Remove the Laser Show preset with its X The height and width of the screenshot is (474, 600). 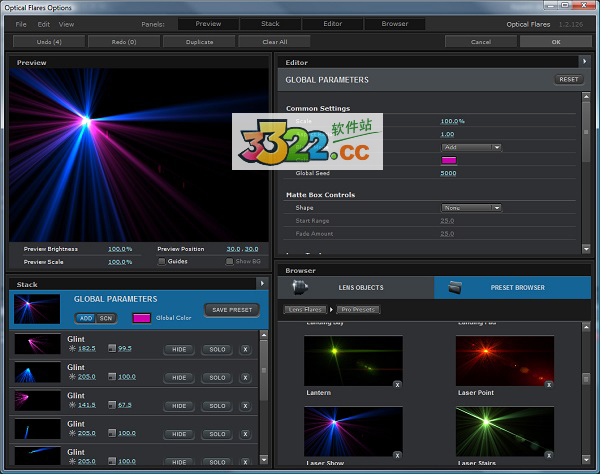pos(397,455)
